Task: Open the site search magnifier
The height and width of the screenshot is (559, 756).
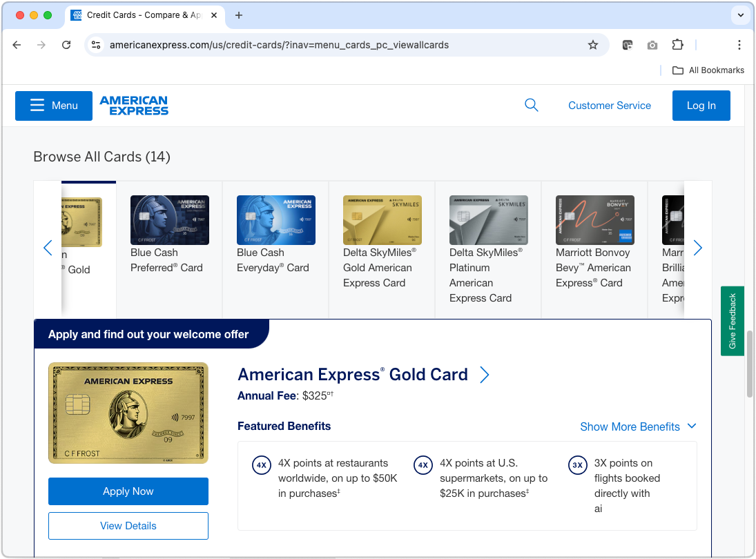Action: [532, 105]
